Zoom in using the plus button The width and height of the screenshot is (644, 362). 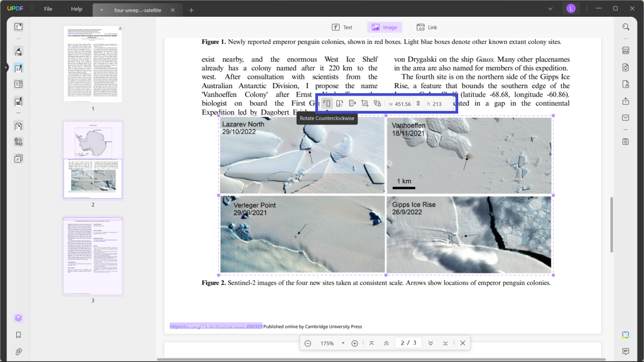pos(354,343)
